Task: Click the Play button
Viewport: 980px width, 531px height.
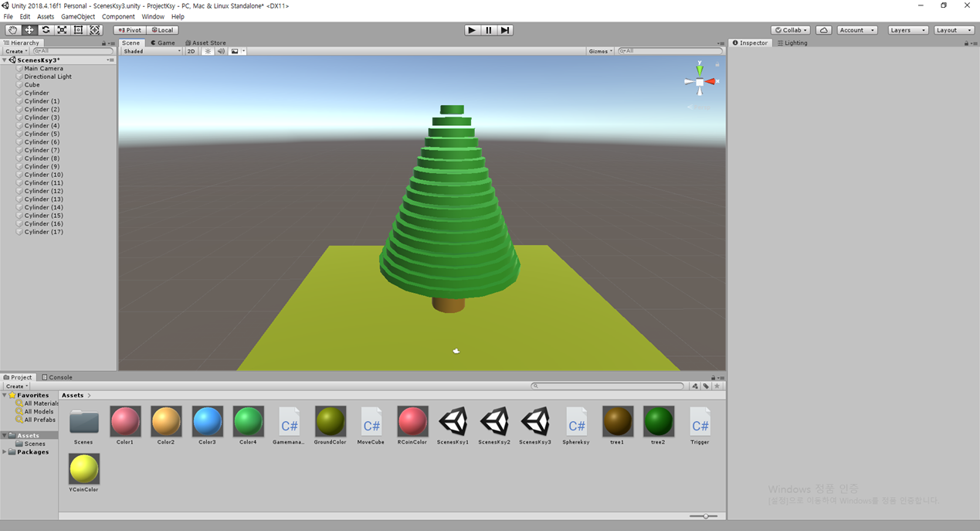Action: [472, 30]
